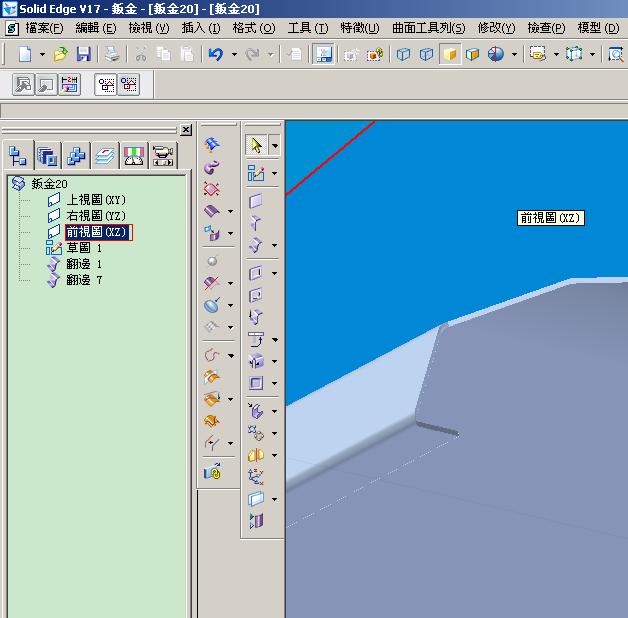Open the Feature Library tab
This screenshot has height=618, width=628.
coord(47,155)
